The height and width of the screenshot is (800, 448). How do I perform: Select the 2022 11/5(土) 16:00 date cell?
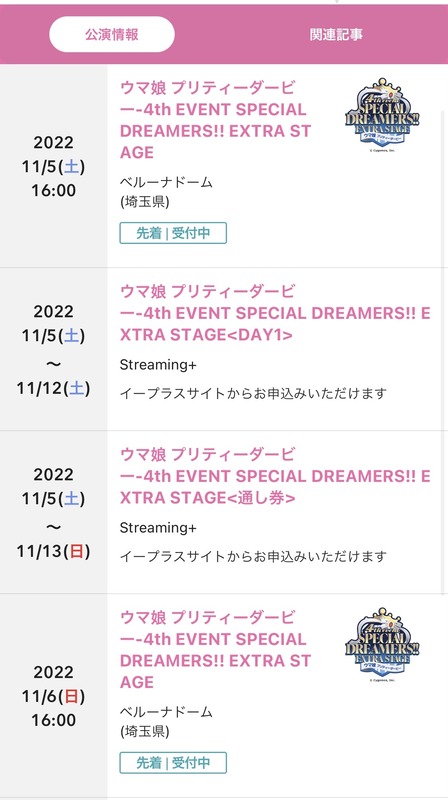point(54,166)
